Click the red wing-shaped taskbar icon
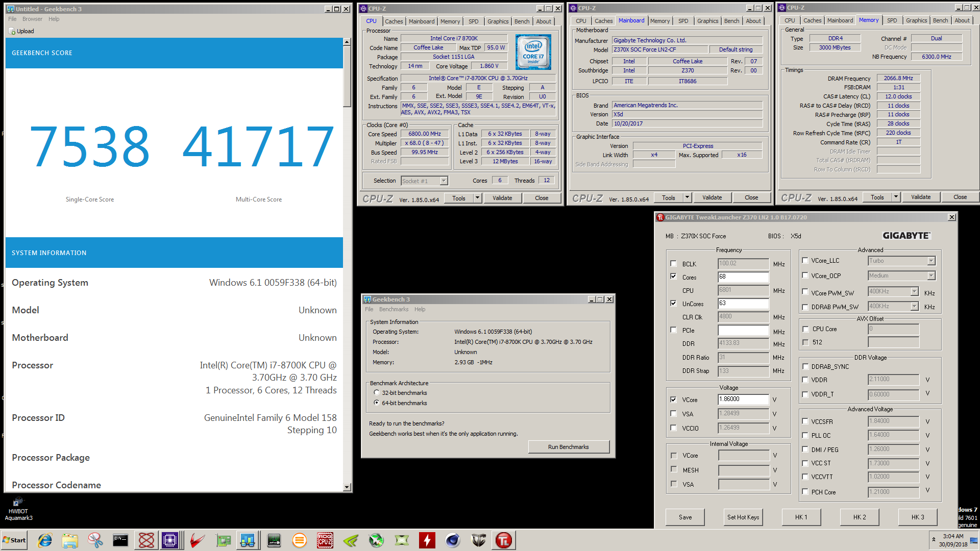This screenshot has height=551, width=980. pos(198,540)
